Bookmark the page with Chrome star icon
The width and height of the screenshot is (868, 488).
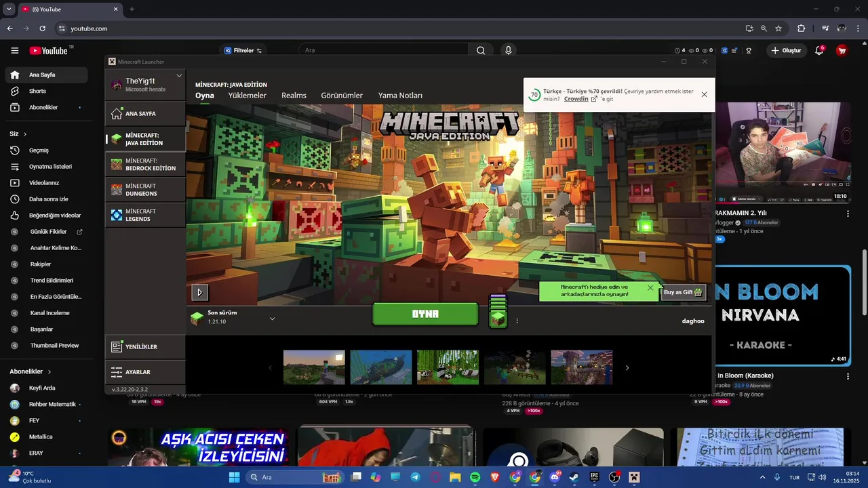(x=778, y=28)
